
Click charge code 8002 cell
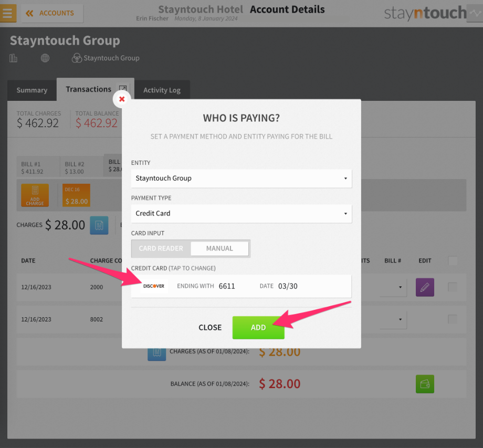(x=97, y=319)
